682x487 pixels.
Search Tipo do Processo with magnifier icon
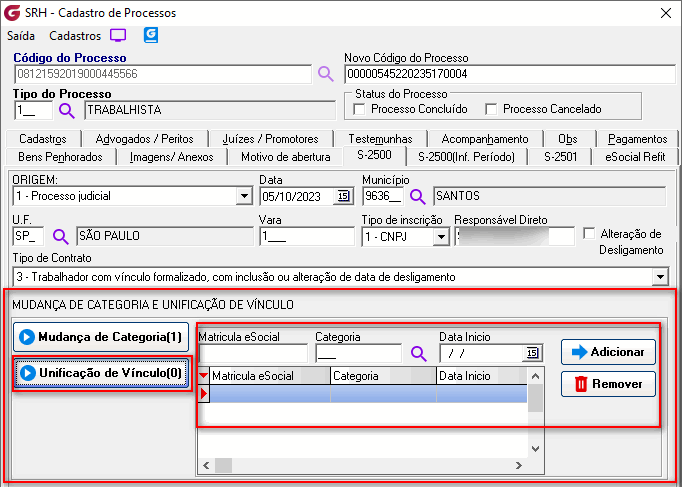[x=67, y=110]
